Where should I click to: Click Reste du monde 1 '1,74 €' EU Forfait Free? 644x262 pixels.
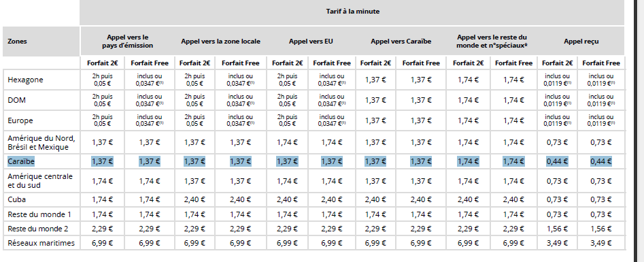(332, 214)
